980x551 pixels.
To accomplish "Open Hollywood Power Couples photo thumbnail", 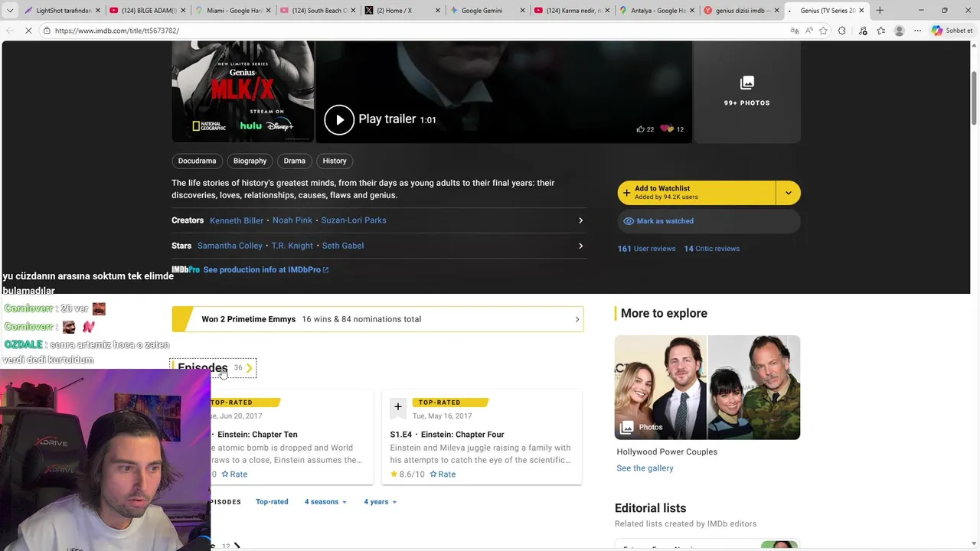I will [x=707, y=387].
